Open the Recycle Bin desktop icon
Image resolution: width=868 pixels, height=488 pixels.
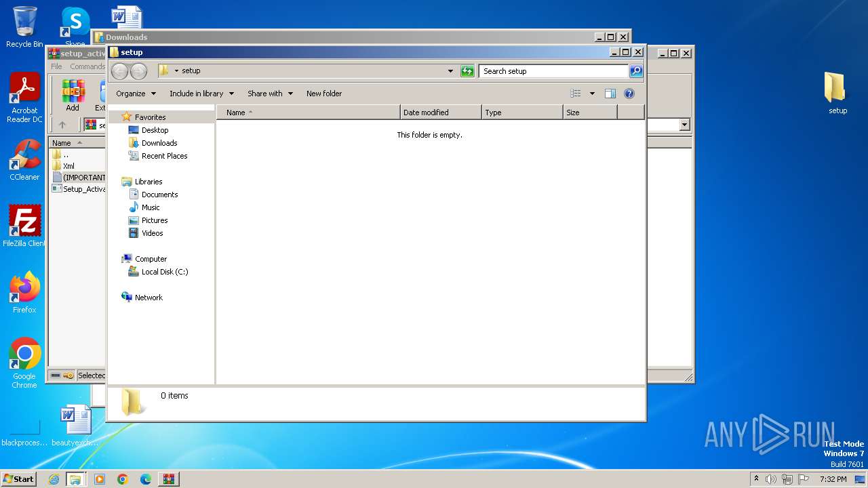pos(24,27)
